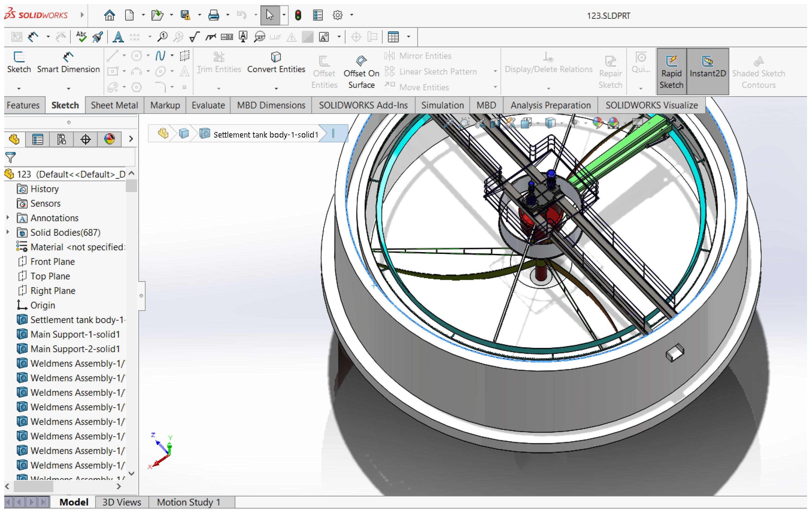This screenshot has width=812, height=514.
Task: Select the Front Plane tree item
Action: point(53,261)
